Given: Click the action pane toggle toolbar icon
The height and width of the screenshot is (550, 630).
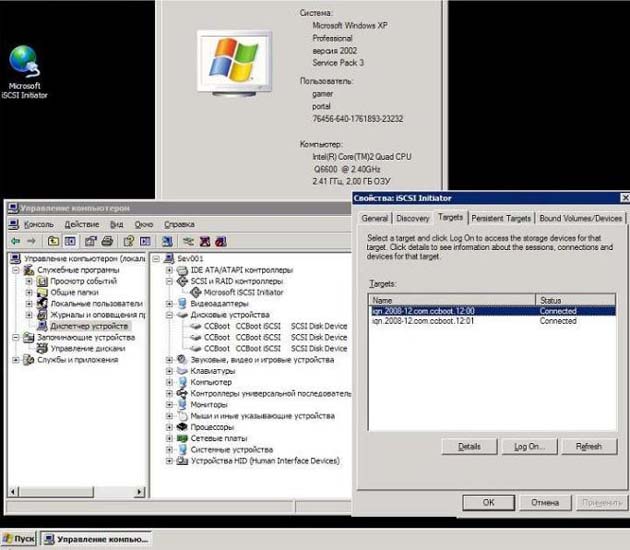Looking at the screenshot, I should (x=145, y=241).
